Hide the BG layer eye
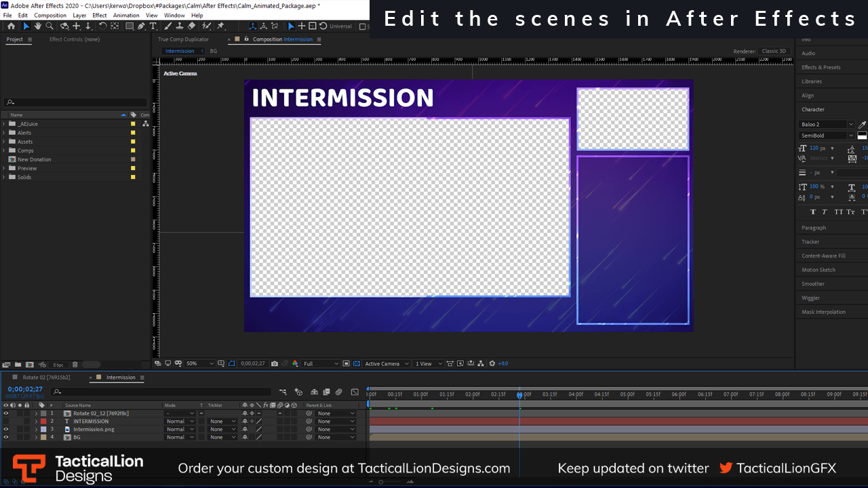The image size is (868, 488). click(6, 437)
